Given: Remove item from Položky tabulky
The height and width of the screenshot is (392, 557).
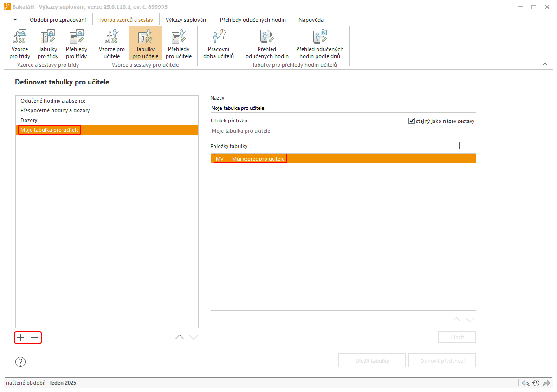Looking at the screenshot, I should (x=471, y=146).
